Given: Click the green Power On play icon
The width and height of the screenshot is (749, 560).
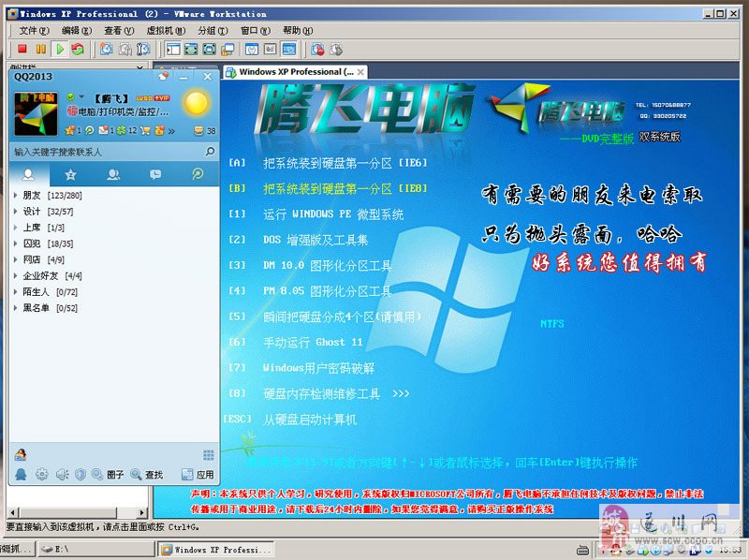Looking at the screenshot, I should click(x=60, y=49).
